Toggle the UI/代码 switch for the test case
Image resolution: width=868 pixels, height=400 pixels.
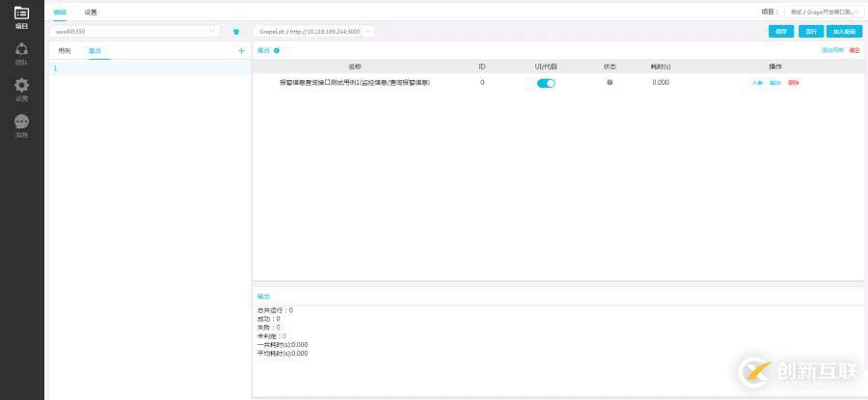(546, 83)
